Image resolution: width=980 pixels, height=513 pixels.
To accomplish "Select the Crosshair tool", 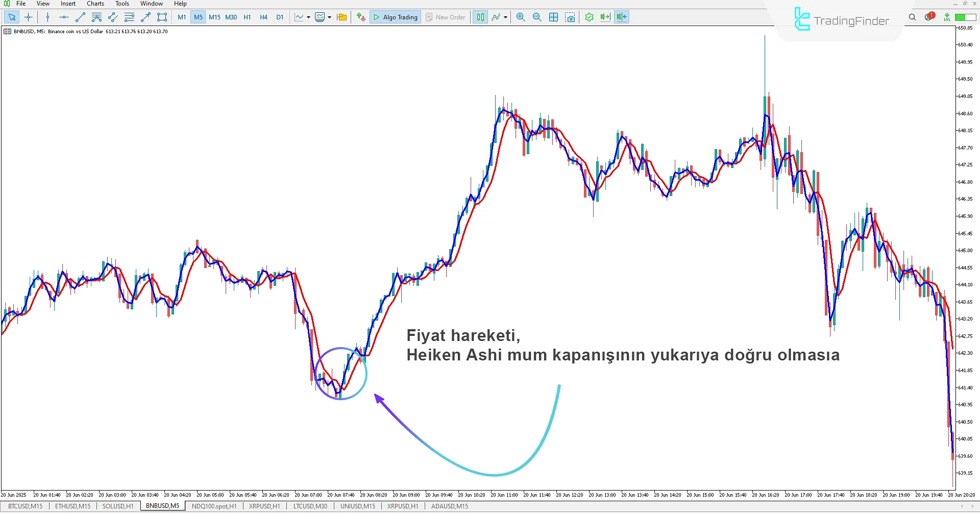I will 28,17.
